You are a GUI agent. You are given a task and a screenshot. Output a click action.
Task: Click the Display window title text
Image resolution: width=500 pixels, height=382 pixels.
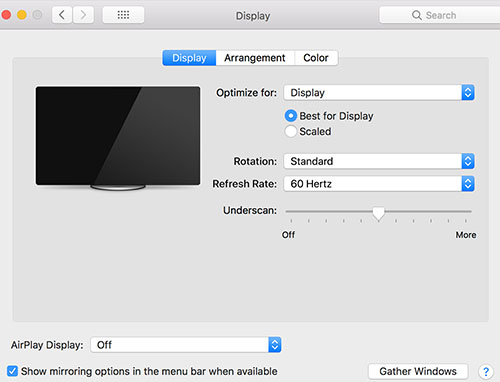pos(253,16)
